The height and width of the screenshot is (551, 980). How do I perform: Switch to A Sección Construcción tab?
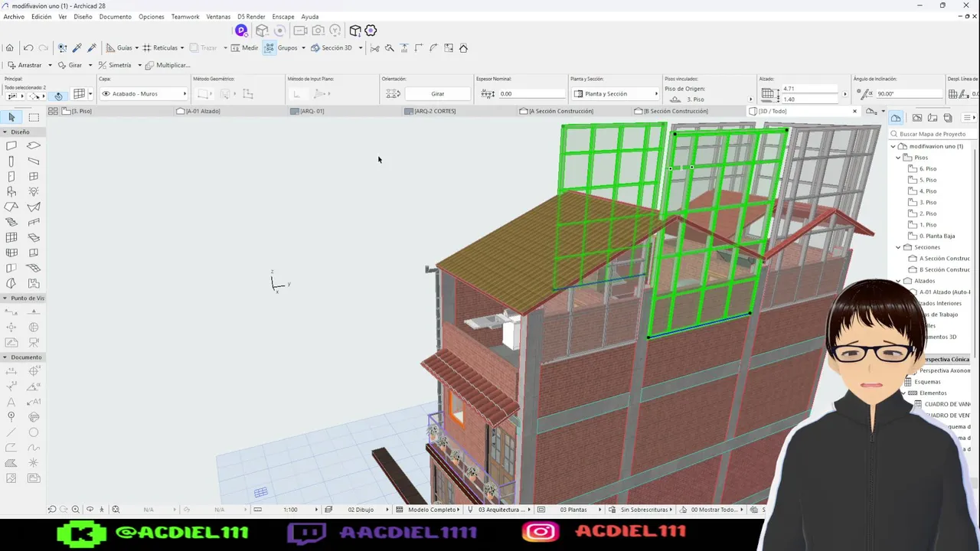coord(561,111)
